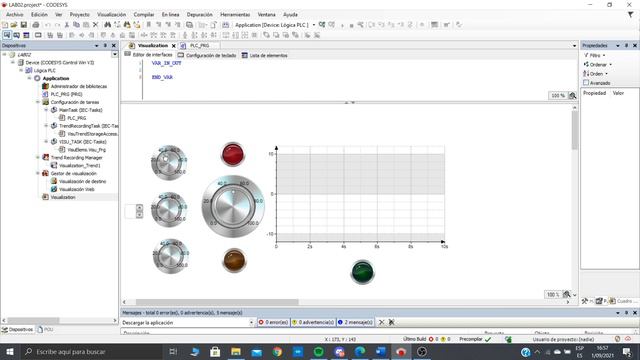Click the zoom magnifier in interface editor
The height and width of the screenshot is (360, 640).
coord(573,96)
